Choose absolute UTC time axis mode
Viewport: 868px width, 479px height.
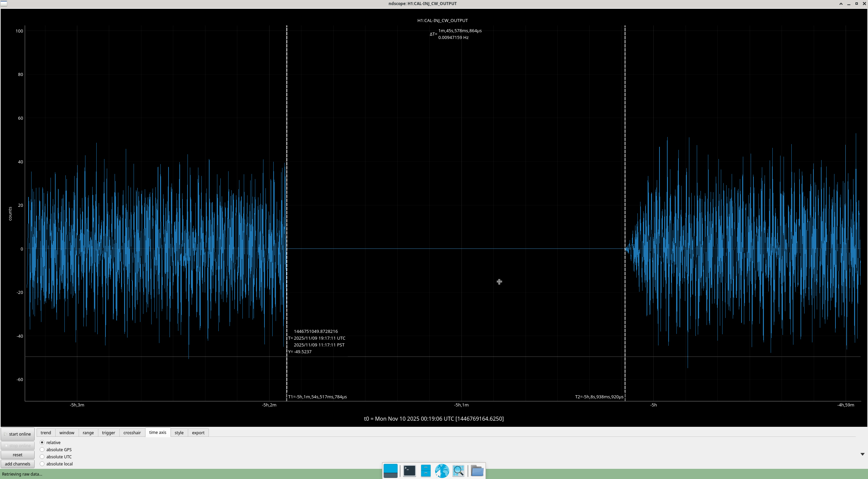click(42, 457)
